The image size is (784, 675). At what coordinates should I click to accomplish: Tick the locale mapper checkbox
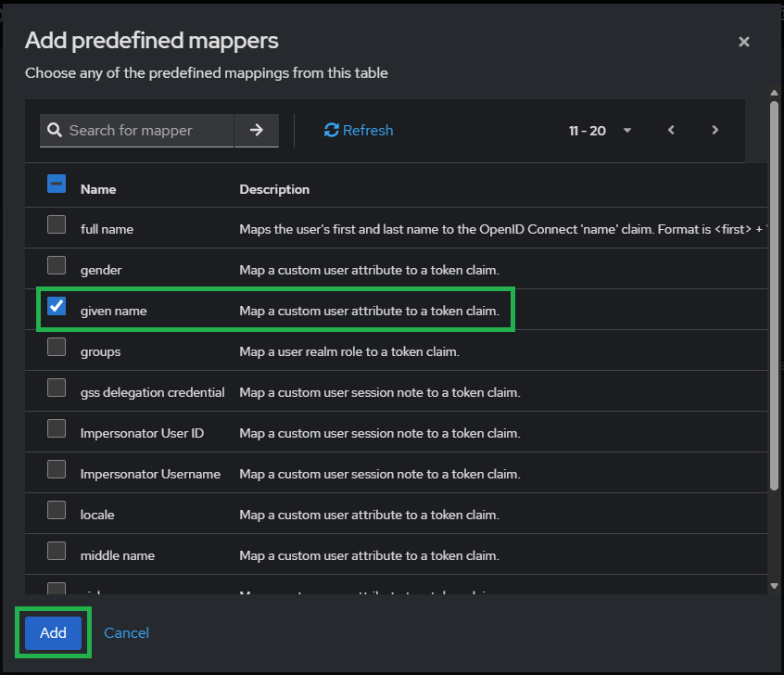pyautogui.click(x=57, y=510)
